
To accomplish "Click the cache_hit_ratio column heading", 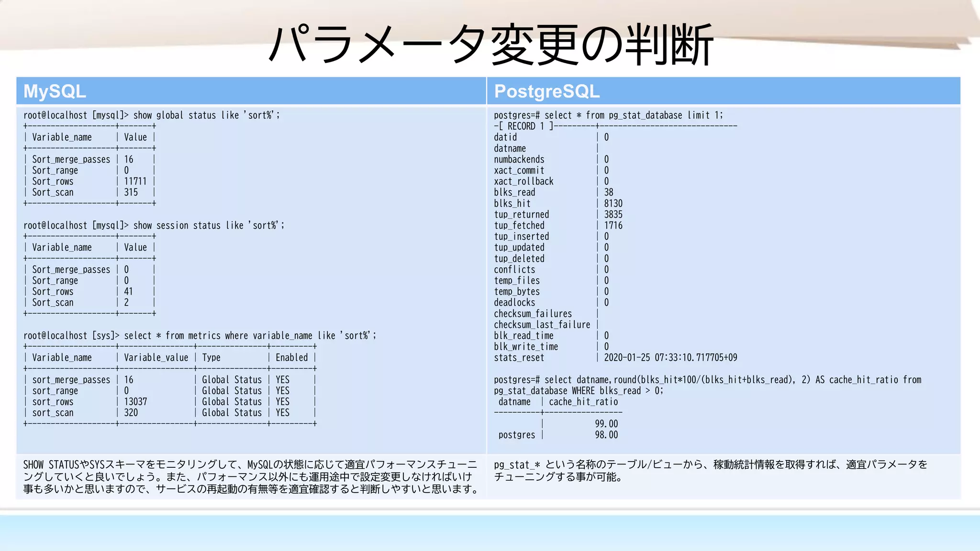I will pos(583,402).
